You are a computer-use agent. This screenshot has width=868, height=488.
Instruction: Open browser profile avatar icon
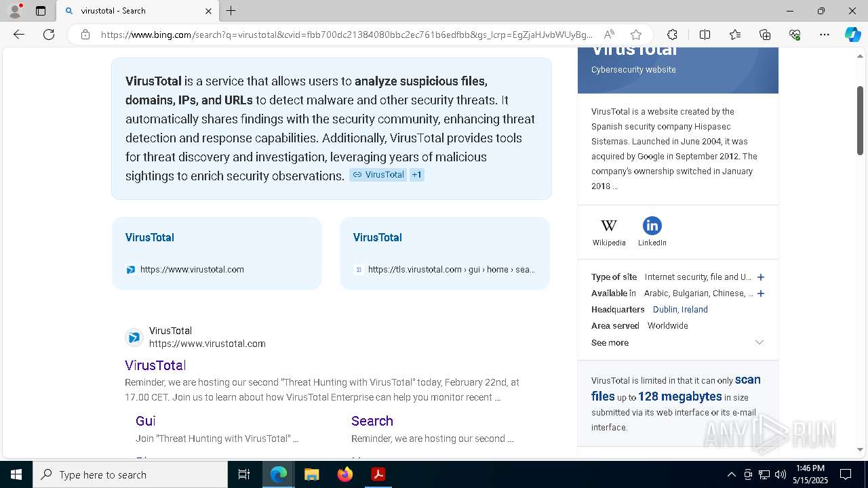pos(14,11)
